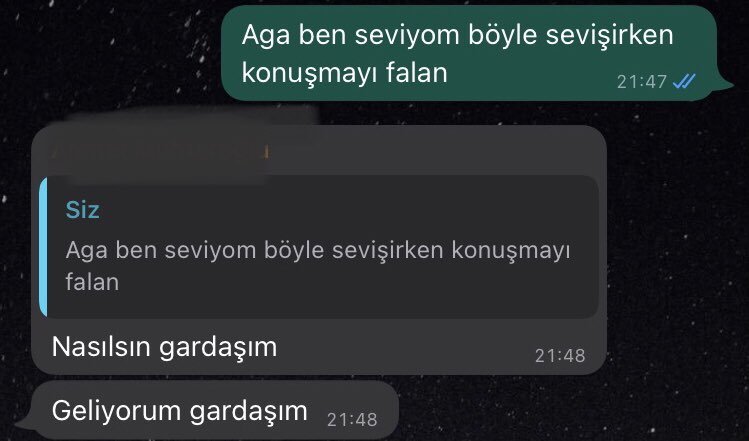Click the 21:48 timestamp on Geliyorum gardaşım
Screen dimensions: 749x441
(352, 420)
